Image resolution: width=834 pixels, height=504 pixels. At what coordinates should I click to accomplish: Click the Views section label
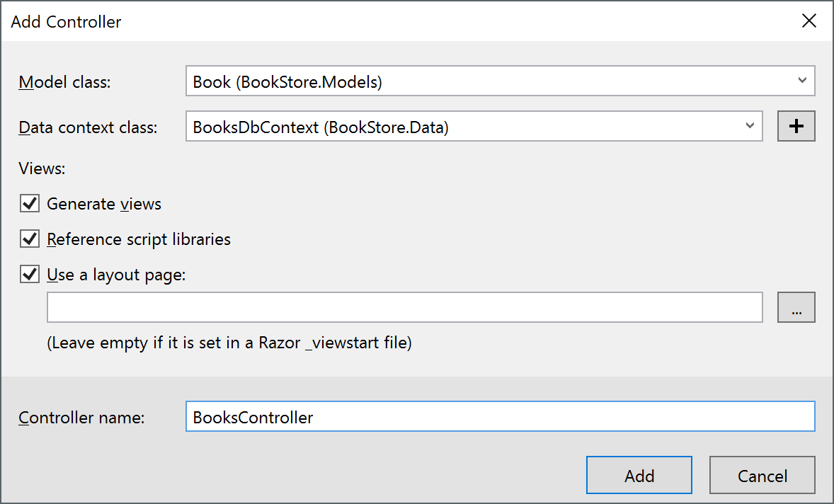[42, 168]
